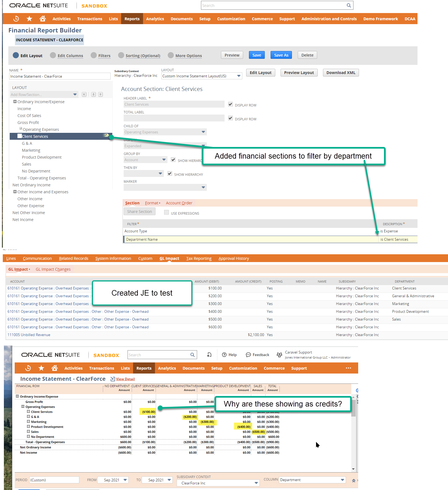
Task: Click the Change Role people icon
Action: (x=279, y=355)
